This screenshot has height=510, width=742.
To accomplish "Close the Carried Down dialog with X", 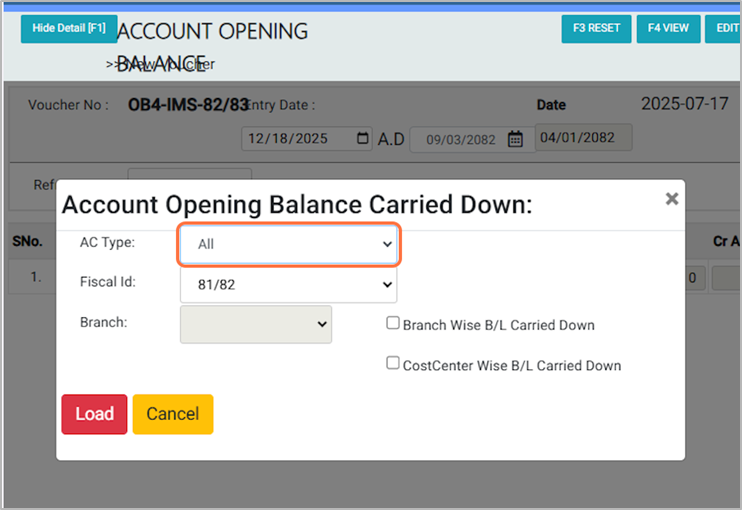I will click(x=672, y=199).
